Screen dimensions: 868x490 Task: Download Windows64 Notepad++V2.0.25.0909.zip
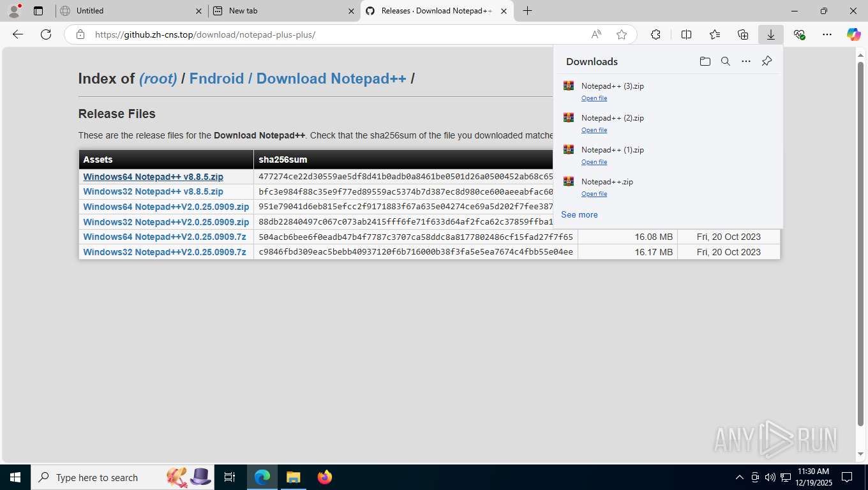pyautogui.click(x=166, y=207)
